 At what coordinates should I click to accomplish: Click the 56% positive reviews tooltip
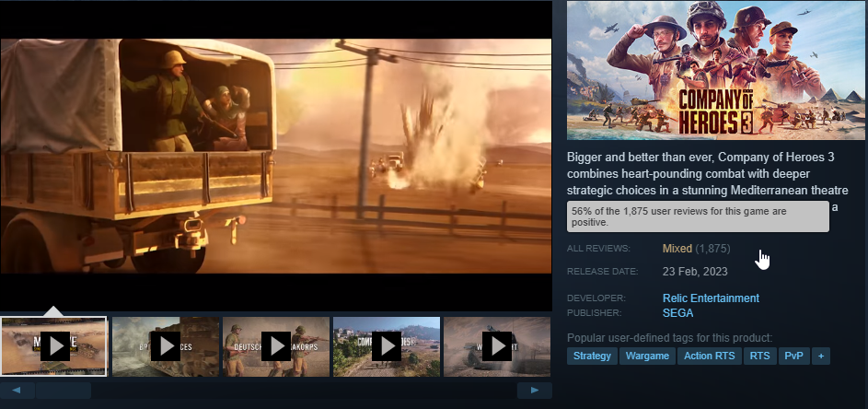tap(698, 216)
